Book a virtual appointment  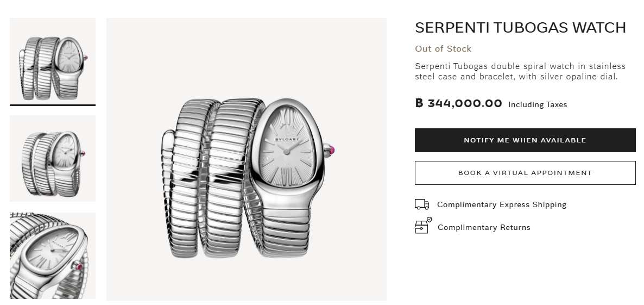[x=525, y=173]
